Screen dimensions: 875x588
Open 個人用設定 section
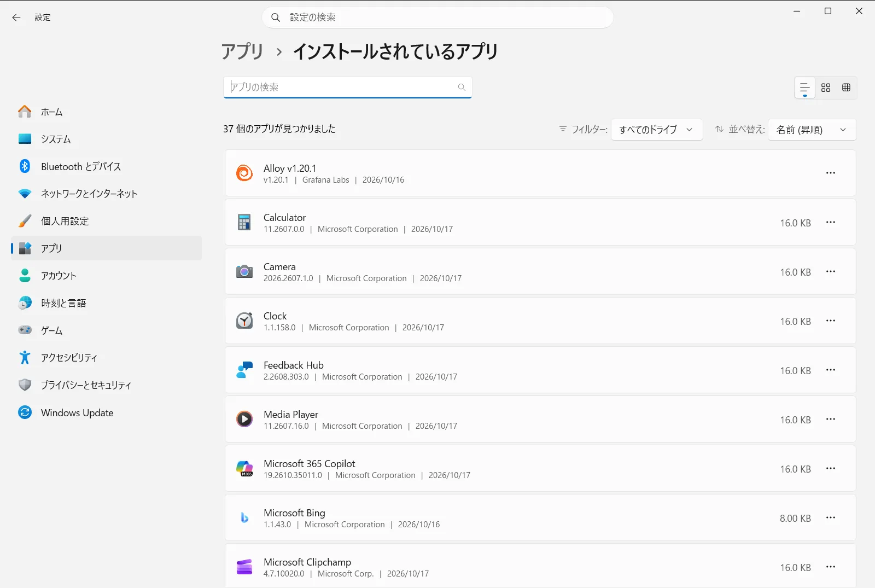(x=107, y=221)
